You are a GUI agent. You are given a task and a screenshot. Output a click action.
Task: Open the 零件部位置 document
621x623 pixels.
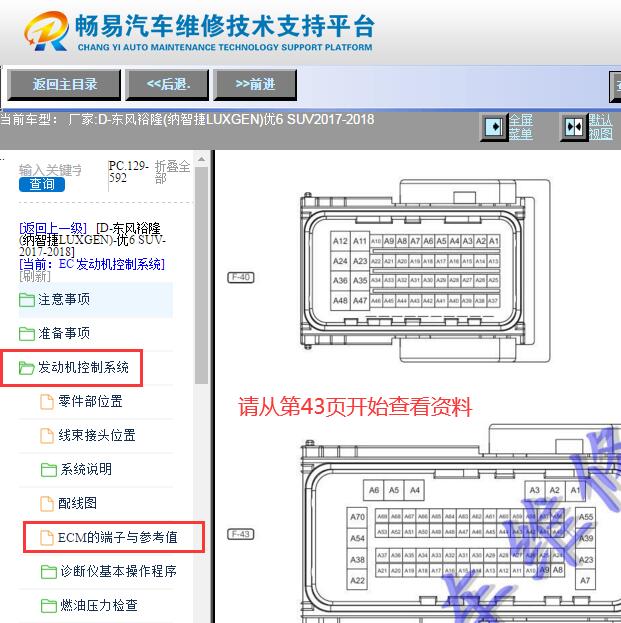90,401
